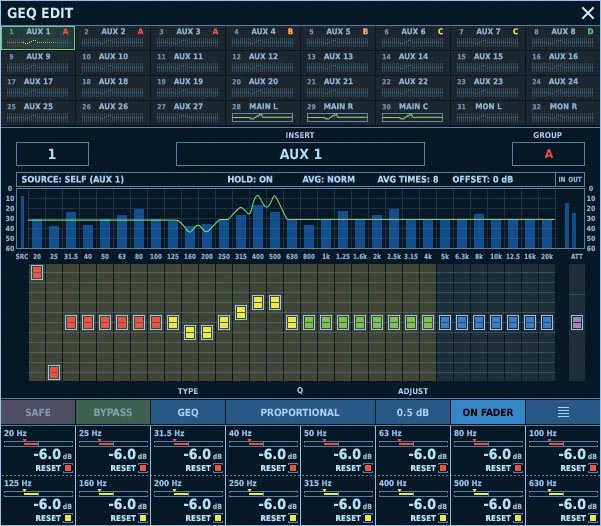The width and height of the screenshot is (601, 526).
Task: Click the IN OUT meter button
Action: (x=569, y=179)
